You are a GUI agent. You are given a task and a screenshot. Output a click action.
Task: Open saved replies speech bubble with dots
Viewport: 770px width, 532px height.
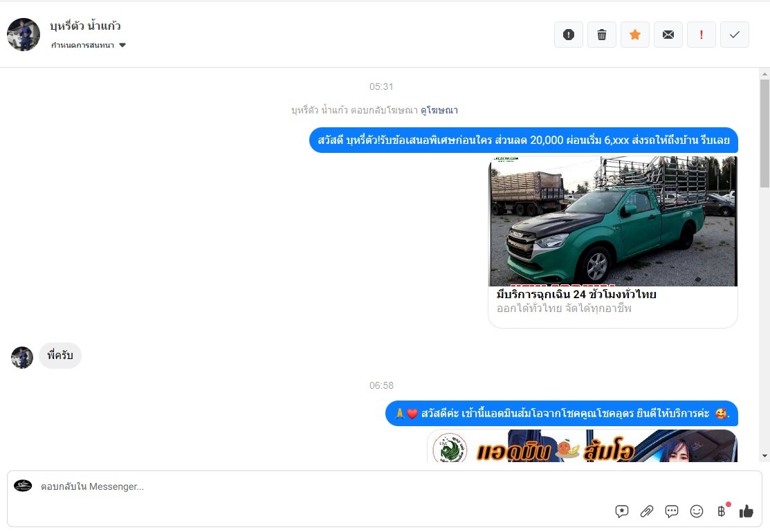pyautogui.click(x=672, y=511)
